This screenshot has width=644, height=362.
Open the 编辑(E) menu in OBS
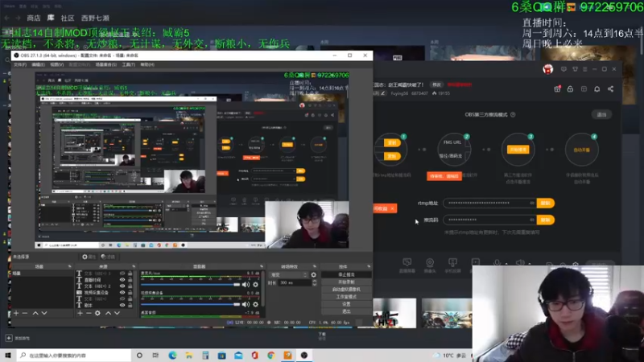(38, 64)
